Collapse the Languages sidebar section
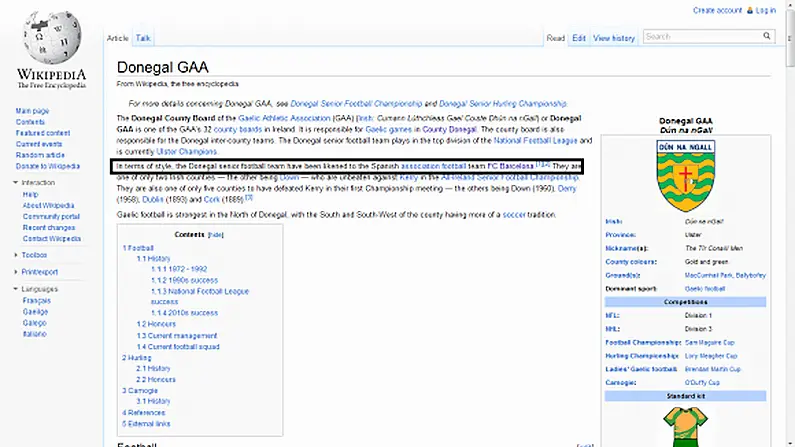This screenshot has width=795, height=447. pos(15,289)
